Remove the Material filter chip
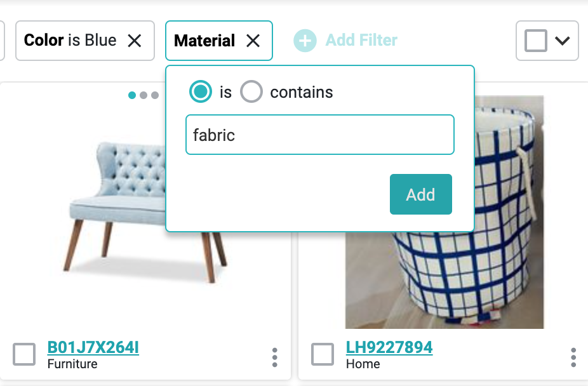 [x=253, y=41]
